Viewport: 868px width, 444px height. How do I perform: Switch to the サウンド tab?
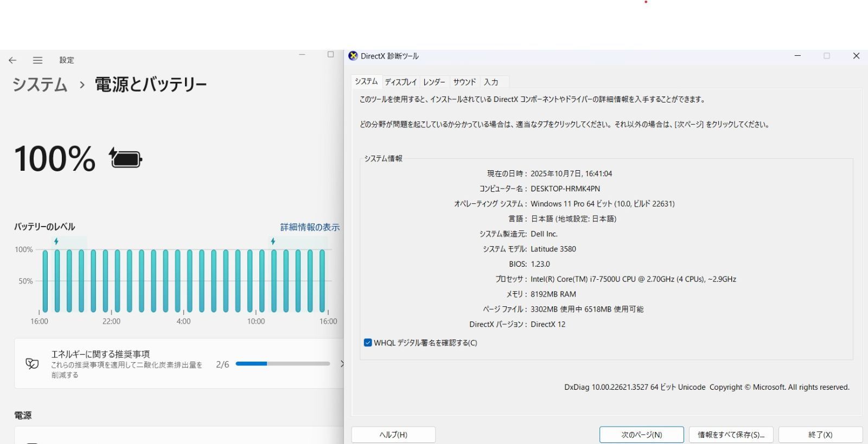pyautogui.click(x=464, y=82)
